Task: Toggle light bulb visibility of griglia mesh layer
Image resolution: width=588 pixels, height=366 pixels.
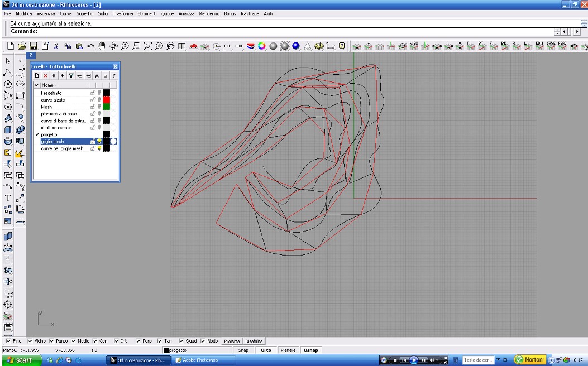Action: (x=99, y=142)
